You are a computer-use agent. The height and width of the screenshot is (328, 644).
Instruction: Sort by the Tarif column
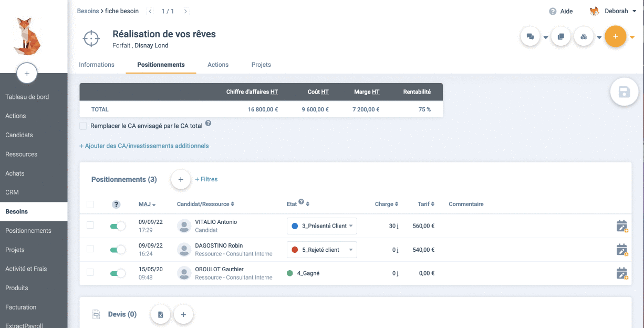coord(426,204)
